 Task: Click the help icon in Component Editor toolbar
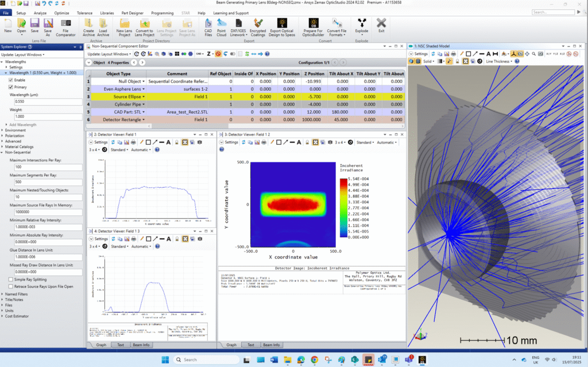click(267, 54)
